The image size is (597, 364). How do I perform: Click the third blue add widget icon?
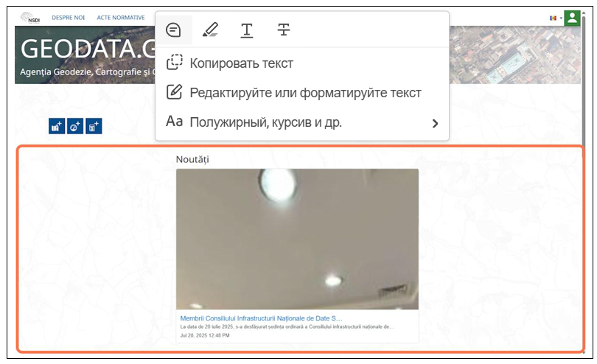pos(94,126)
